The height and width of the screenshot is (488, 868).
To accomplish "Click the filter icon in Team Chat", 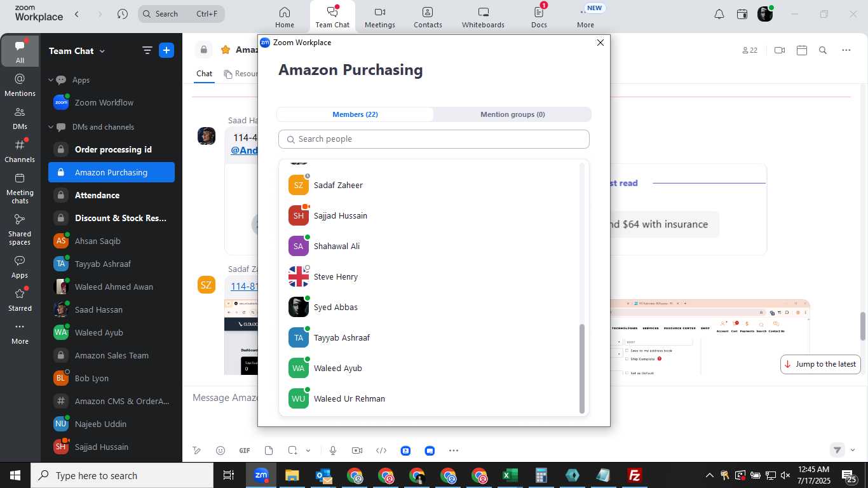I will tap(147, 51).
